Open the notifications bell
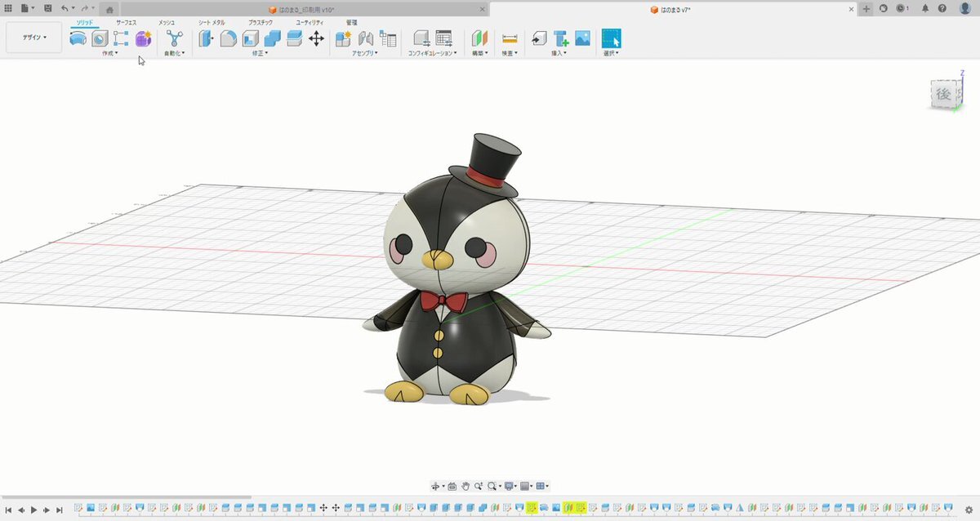Image resolution: width=980 pixels, height=521 pixels. [925, 8]
